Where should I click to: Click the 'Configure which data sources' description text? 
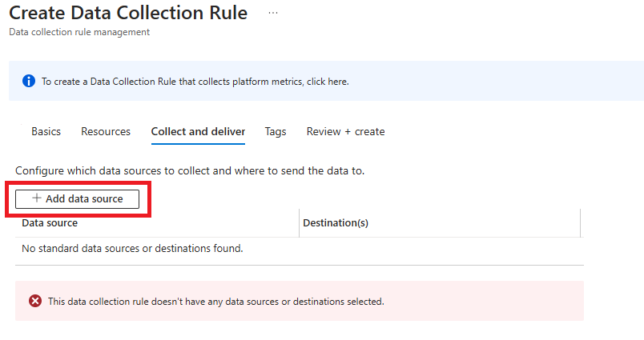click(x=190, y=171)
